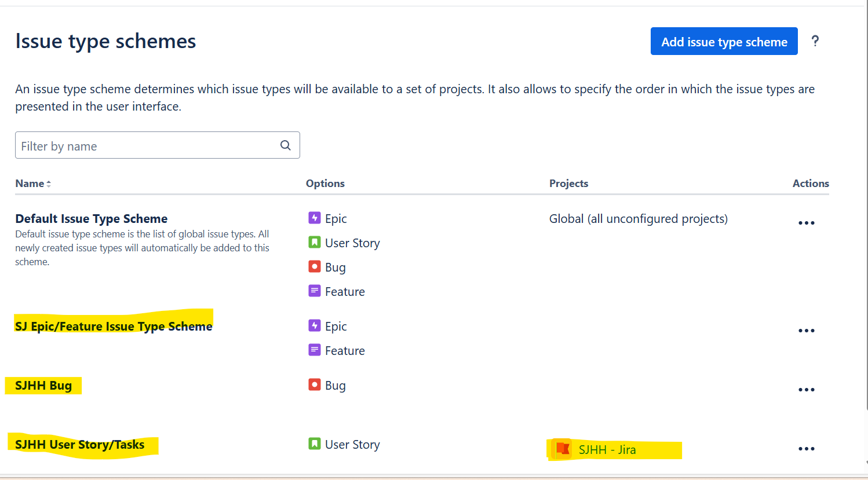Viewport: 868px width, 480px height.
Task: Click the User Story icon beside SJHH User Story/Tasks
Action: [x=314, y=444]
